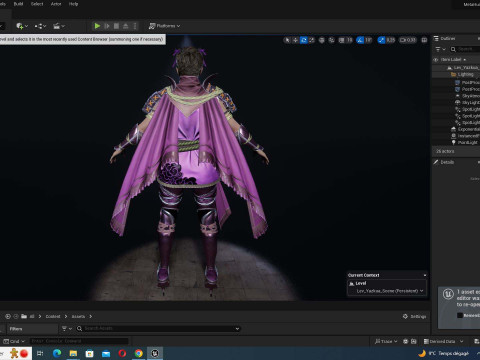Click the Content breadcrumb
The width and height of the screenshot is (480, 360).
click(53, 316)
